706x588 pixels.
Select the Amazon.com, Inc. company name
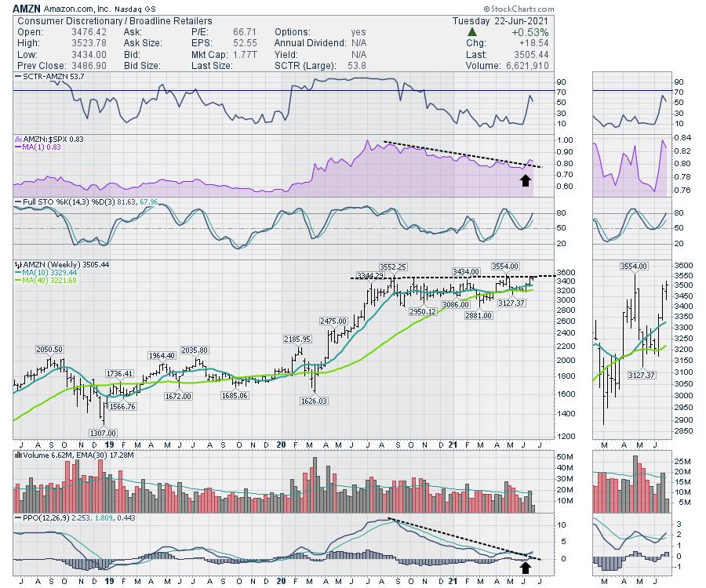click(x=77, y=9)
